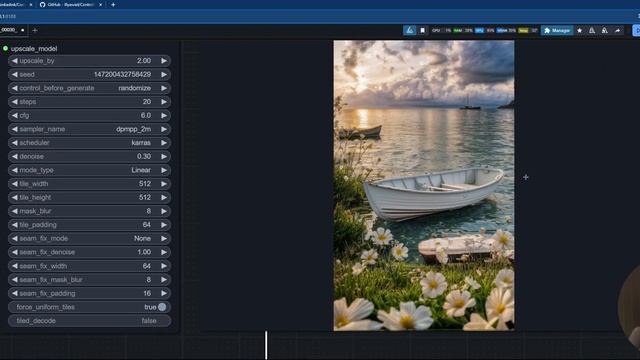This screenshot has width=640, height=360.
Task: Open a new browser tab
Action: [x=113, y=4]
